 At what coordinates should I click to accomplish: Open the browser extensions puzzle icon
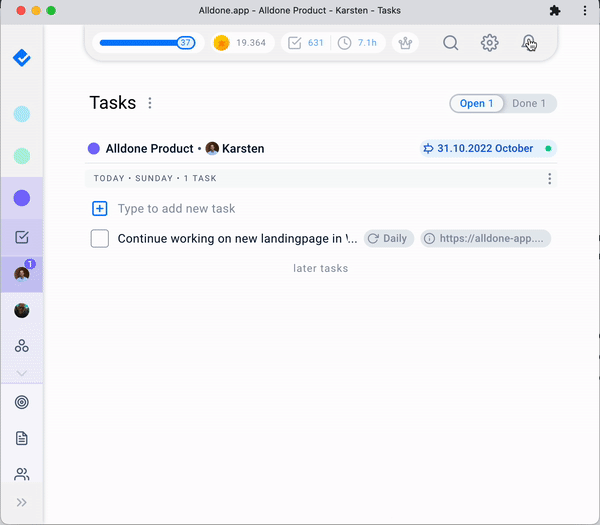pyautogui.click(x=555, y=11)
